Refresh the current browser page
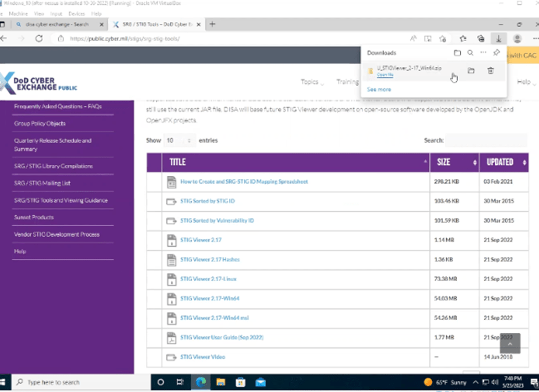This screenshot has width=539, height=392. pos(39,39)
